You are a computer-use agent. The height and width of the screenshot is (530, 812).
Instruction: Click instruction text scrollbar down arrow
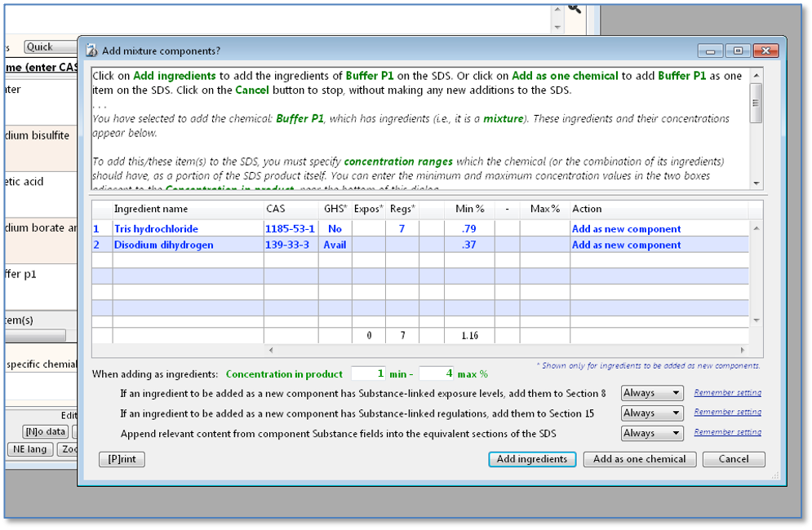756,183
